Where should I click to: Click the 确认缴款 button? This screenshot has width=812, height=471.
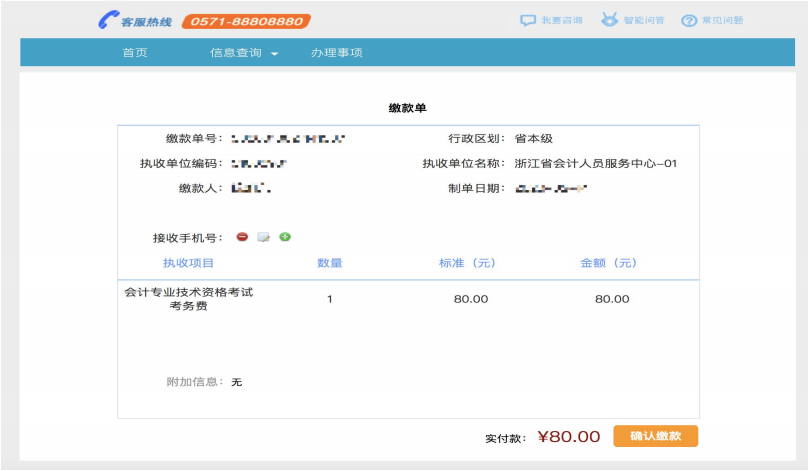click(655, 436)
